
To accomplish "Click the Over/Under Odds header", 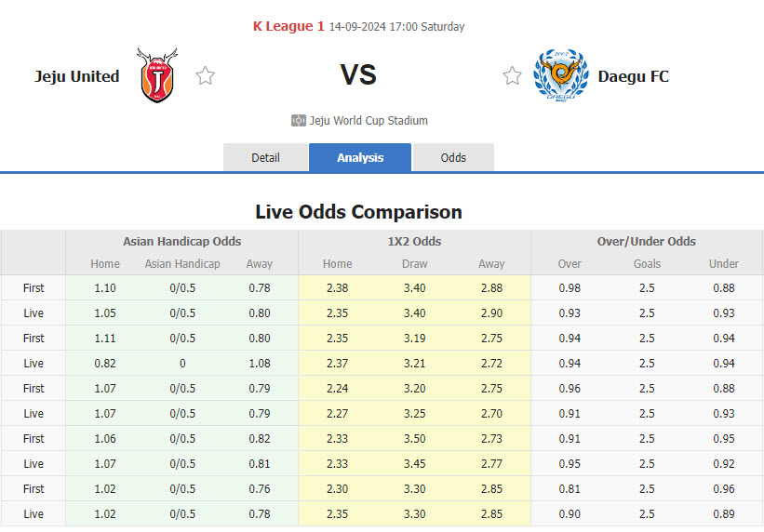I will pyautogui.click(x=647, y=241).
